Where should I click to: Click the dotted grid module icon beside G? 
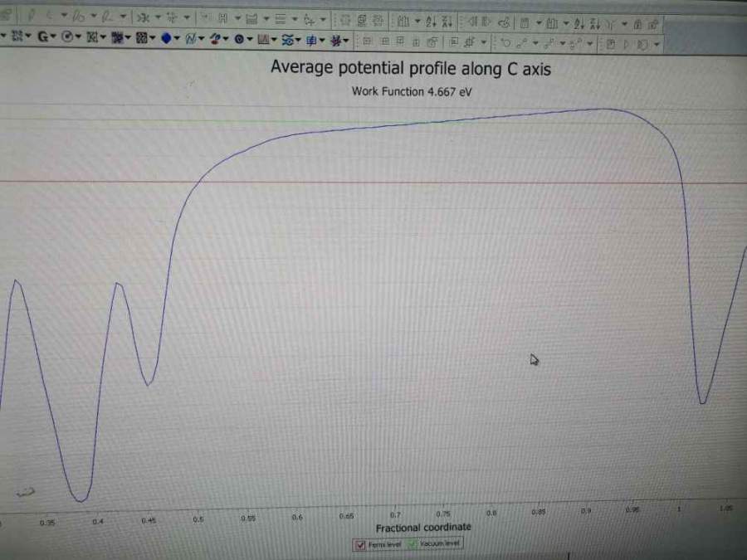click(17, 36)
